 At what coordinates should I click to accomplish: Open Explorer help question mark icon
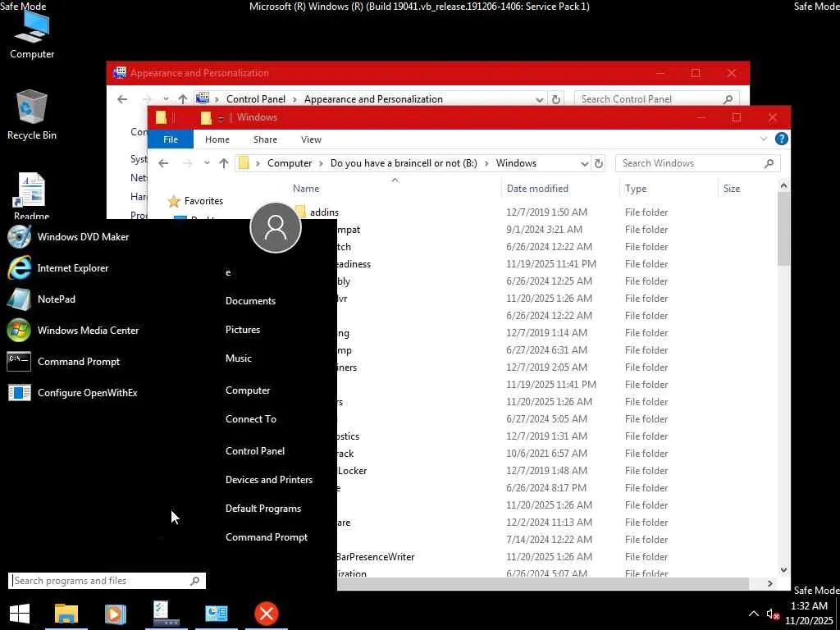point(781,139)
